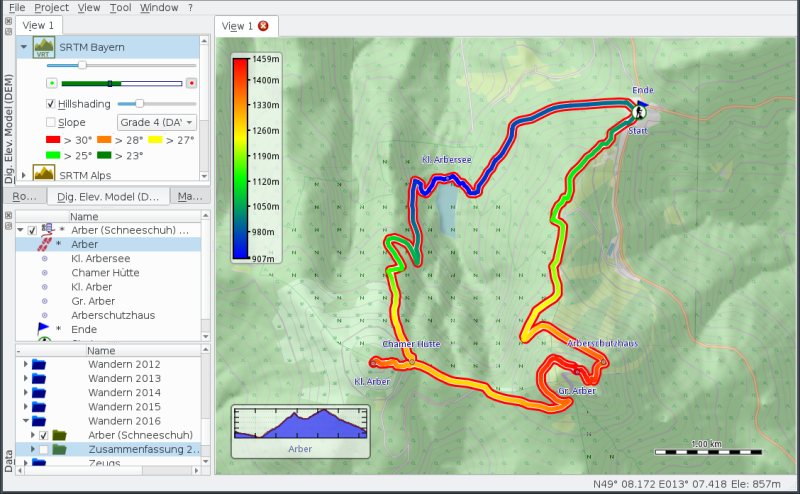Click the GPX project icon for Arber (Schneeschuh)
800x494 pixels.
click(47, 230)
